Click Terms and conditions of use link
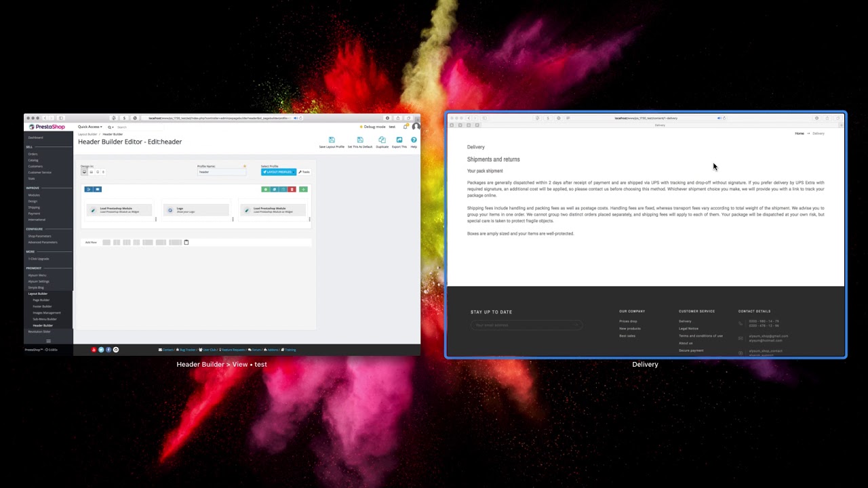The image size is (868, 488). click(x=701, y=336)
